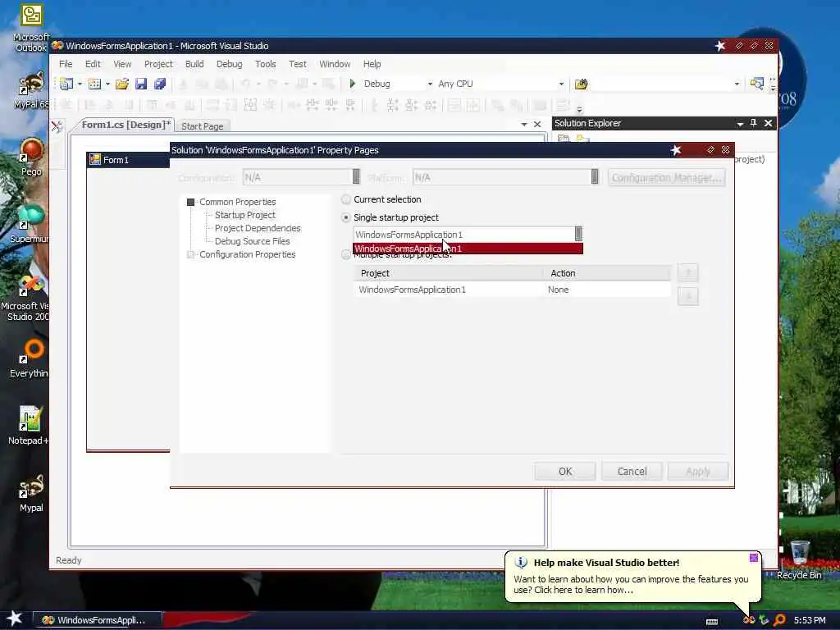The image size is (840, 630).
Task: Click the Action column header
Action: 607,273
